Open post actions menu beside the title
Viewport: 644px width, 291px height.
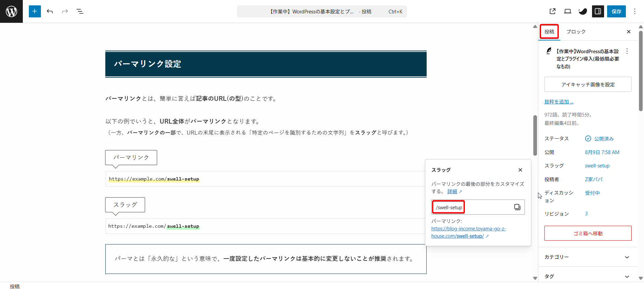[627, 51]
